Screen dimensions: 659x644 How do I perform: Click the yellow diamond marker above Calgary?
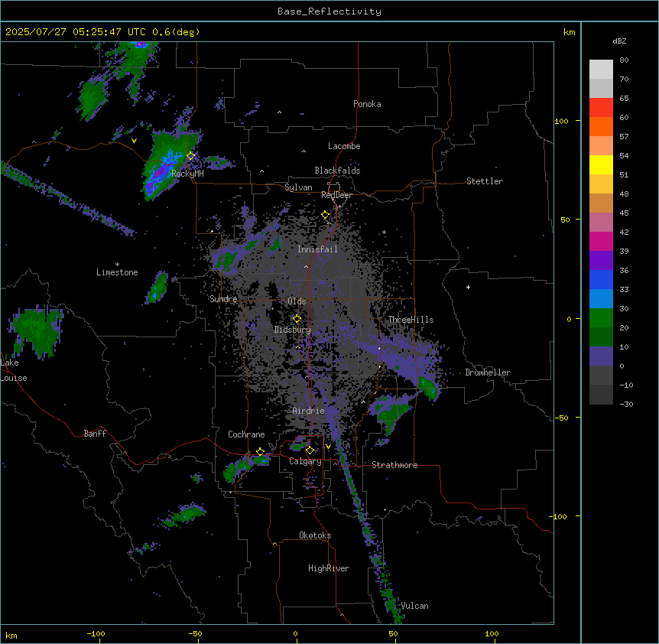310,450
